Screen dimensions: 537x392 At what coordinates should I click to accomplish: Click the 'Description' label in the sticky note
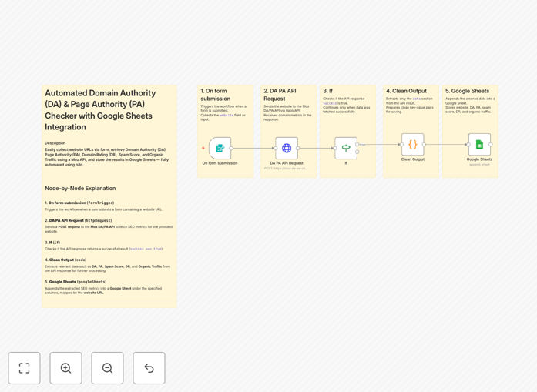tap(55, 143)
